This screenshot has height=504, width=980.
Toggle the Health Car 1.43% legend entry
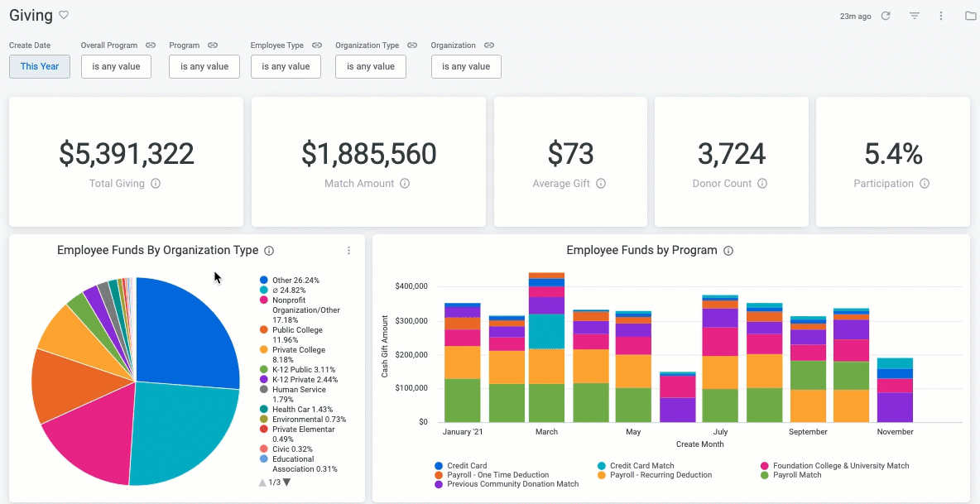coord(296,409)
